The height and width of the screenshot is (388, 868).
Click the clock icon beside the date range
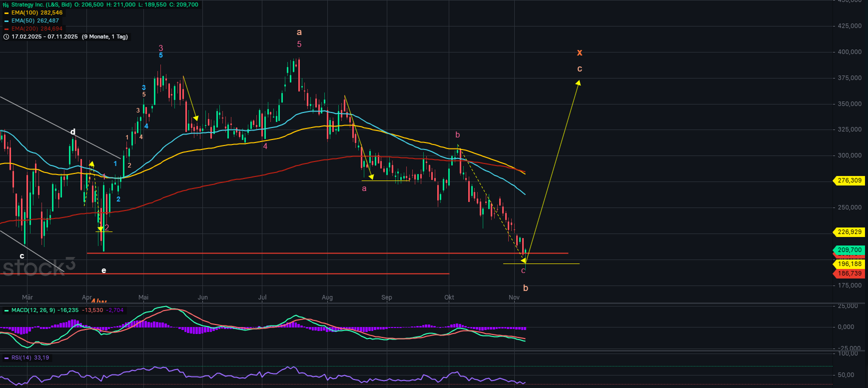point(6,37)
